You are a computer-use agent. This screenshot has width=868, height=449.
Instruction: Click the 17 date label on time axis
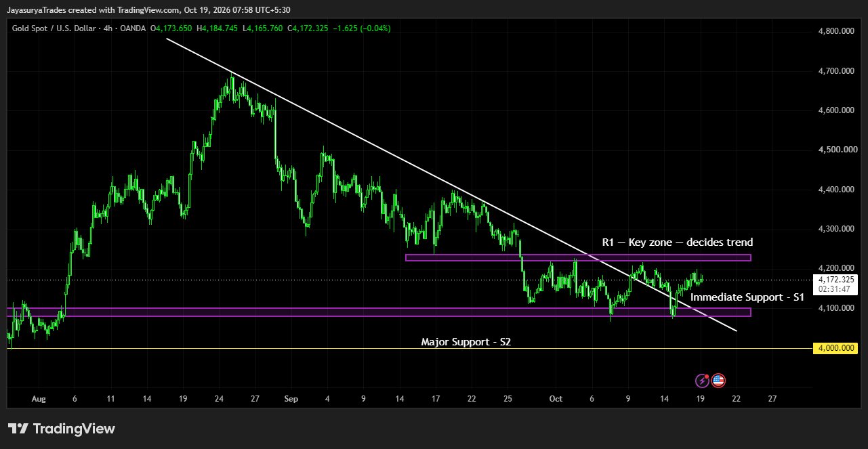tap(436, 400)
